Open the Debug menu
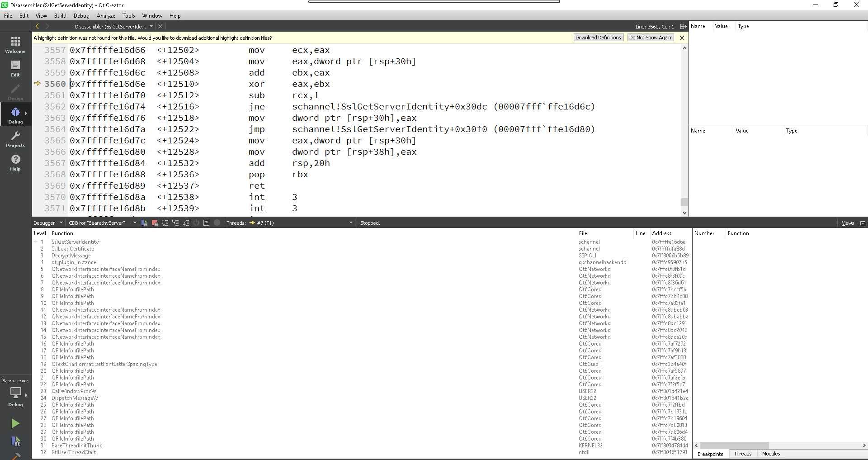868x460 pixels. (81, 15)
